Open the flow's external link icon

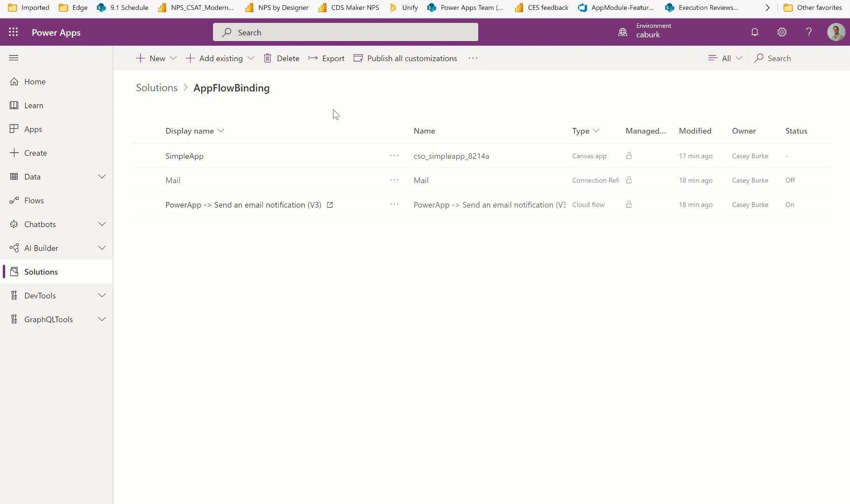pos(330,205)
